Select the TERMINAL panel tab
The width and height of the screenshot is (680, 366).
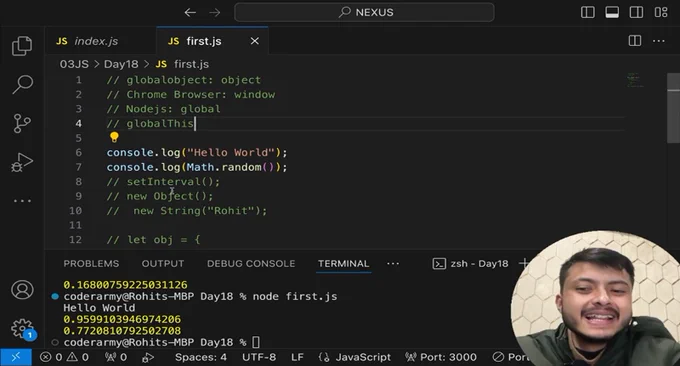point(343,264)
